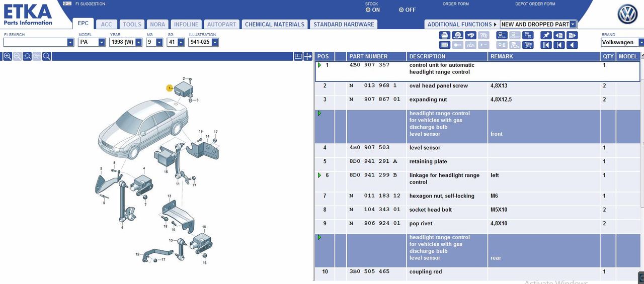Click the REMARK column header

click(x=544, y=56)
